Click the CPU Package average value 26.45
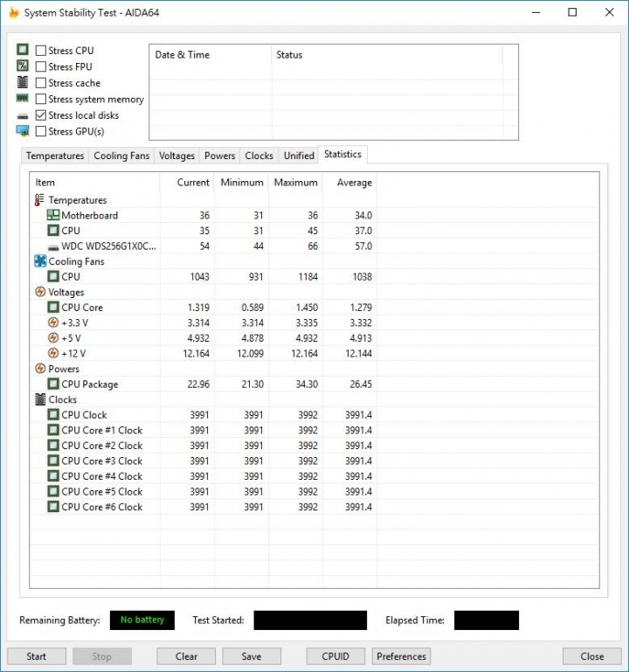Screen dimensions: 629x672 point(361,384)
